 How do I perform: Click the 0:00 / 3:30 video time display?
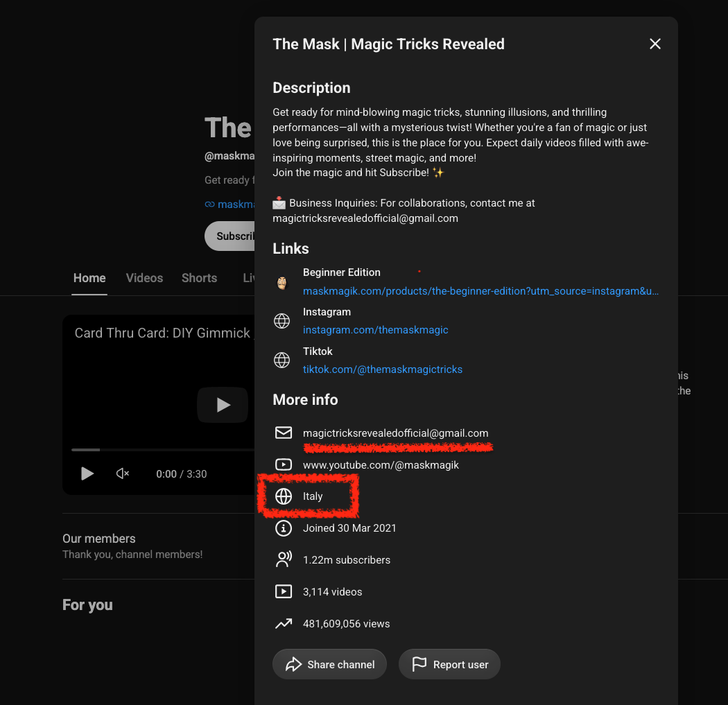[x=182, y=474]
